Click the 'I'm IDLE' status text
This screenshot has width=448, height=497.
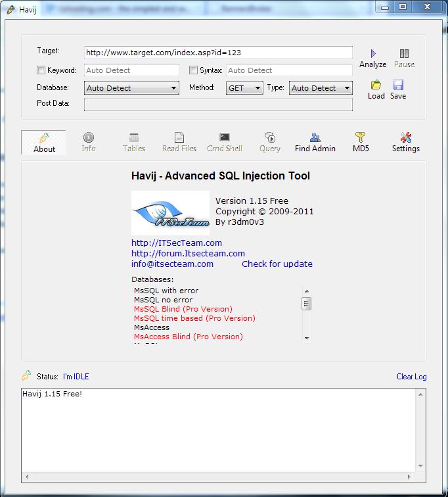[x=76, y=377]
